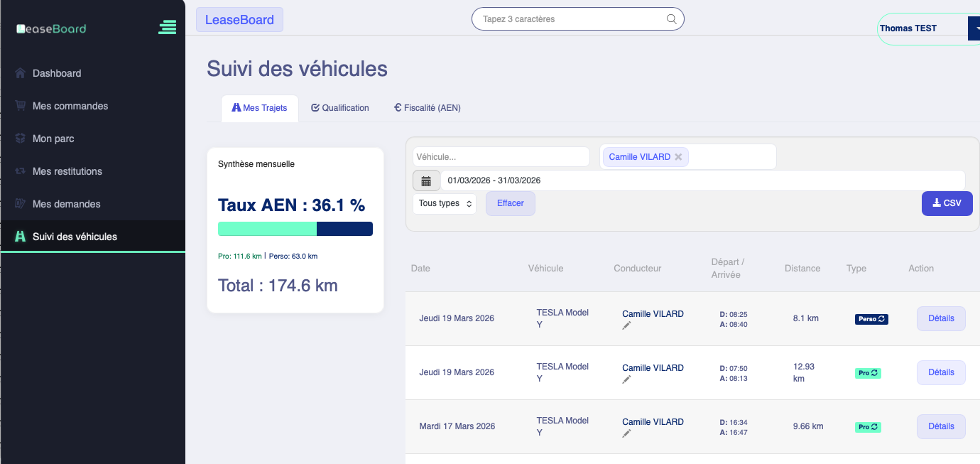
Task: Click the Mes commandes cart icon
Action: click(20, 106)
